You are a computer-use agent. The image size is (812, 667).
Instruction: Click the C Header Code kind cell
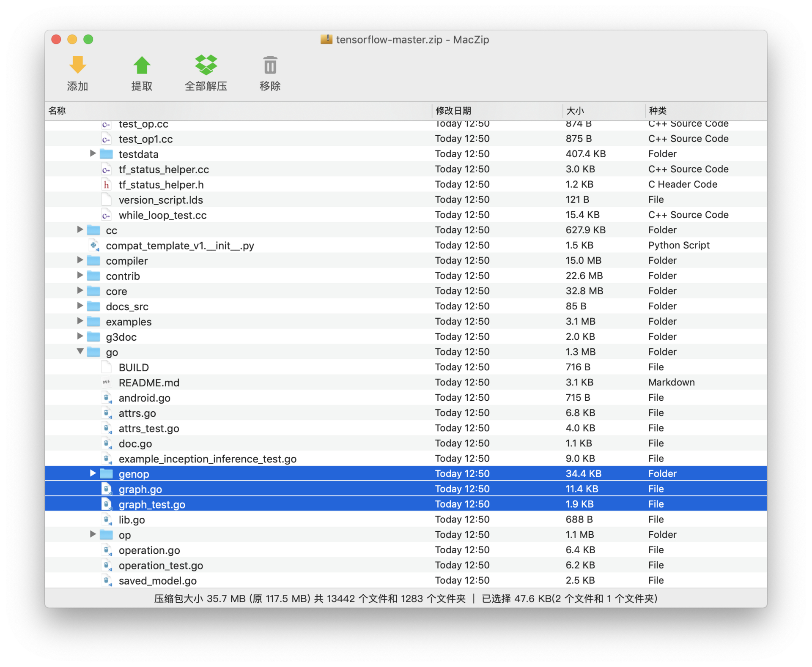coord(683,184)
